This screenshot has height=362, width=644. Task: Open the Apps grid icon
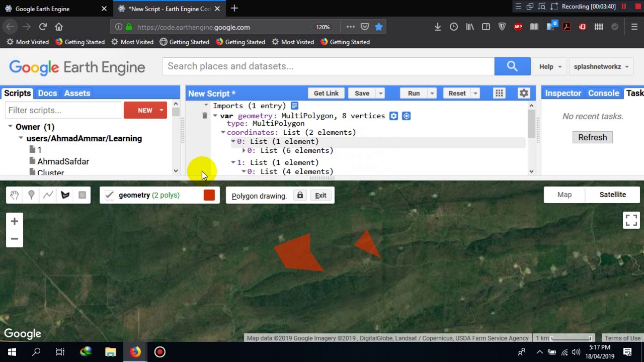499,93
